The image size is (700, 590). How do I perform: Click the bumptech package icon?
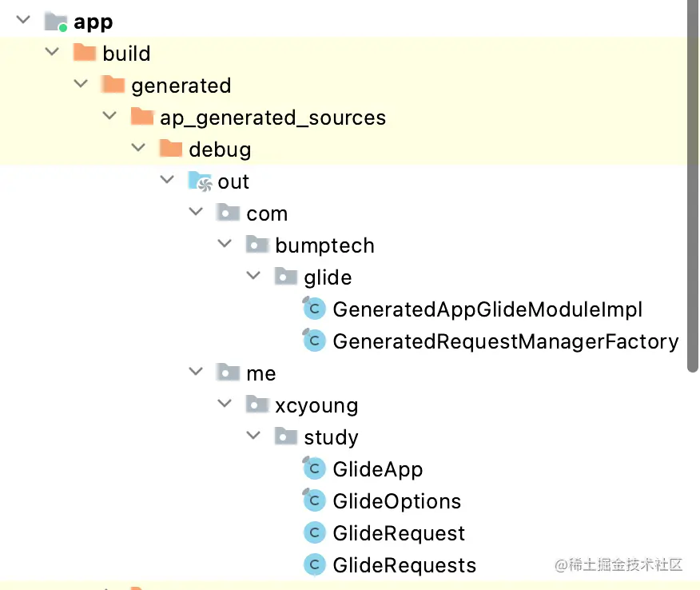point(257,245)
